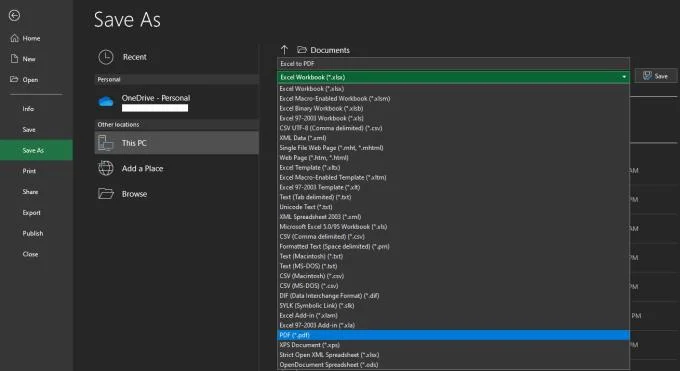
Task: Select XML Spreadsheet 2003 (*.xml)
Action: (453, 217)
